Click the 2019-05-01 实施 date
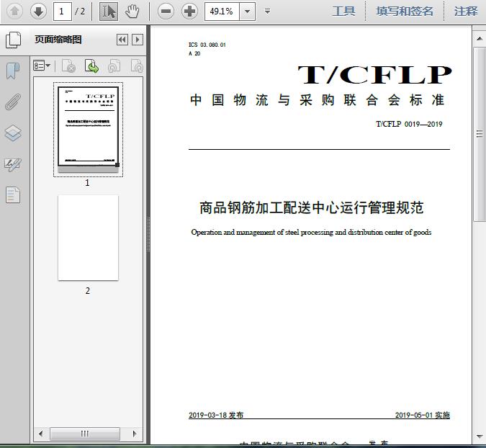Image resolution: width=486 pixels, height=448 pixels. pos(423,415)
